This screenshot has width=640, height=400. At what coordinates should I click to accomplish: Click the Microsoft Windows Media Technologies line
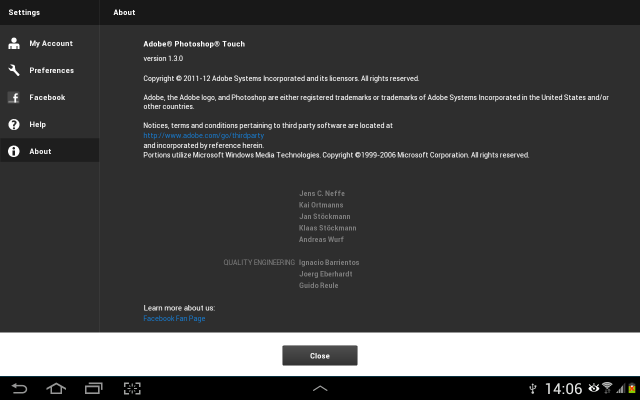pos(336,155)
